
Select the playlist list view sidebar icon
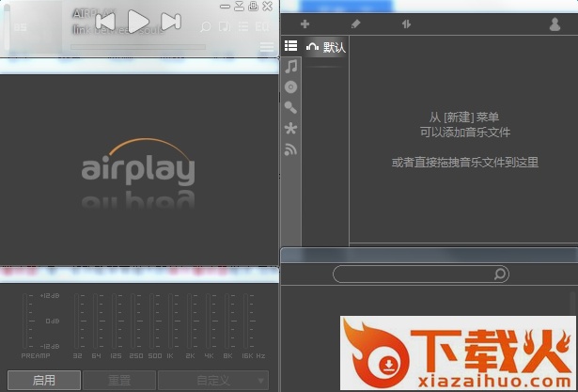click(x=290, y=46)
